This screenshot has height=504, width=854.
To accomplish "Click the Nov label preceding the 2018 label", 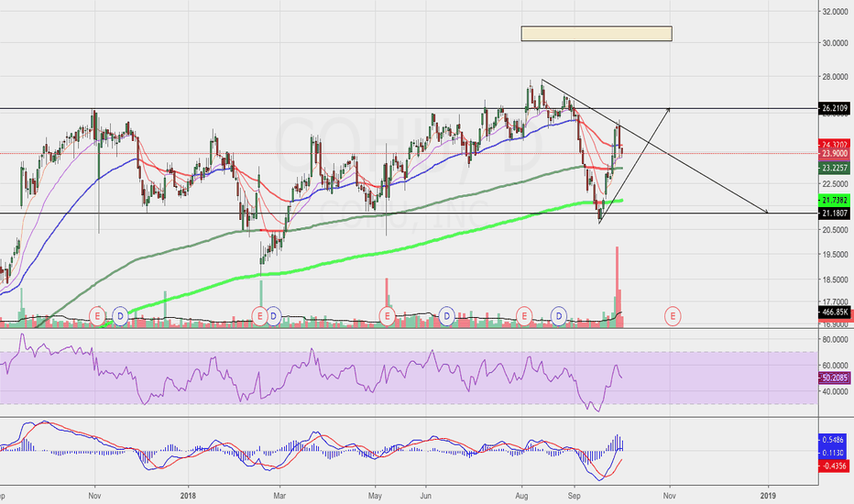I will click(94, 496).
